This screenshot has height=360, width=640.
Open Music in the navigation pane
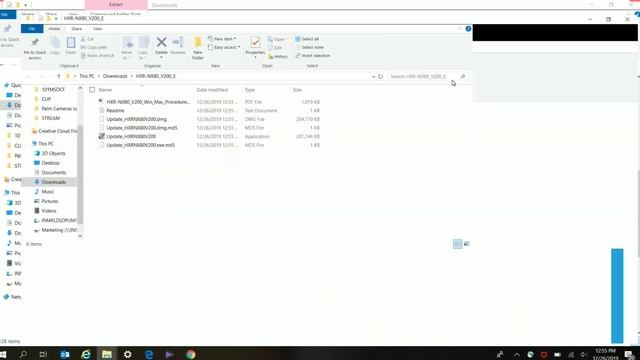[47, 192]
